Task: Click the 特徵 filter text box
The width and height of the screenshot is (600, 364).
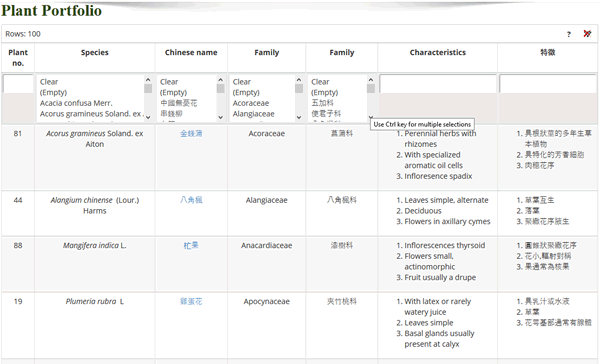Action: click(x=548, y=83)
